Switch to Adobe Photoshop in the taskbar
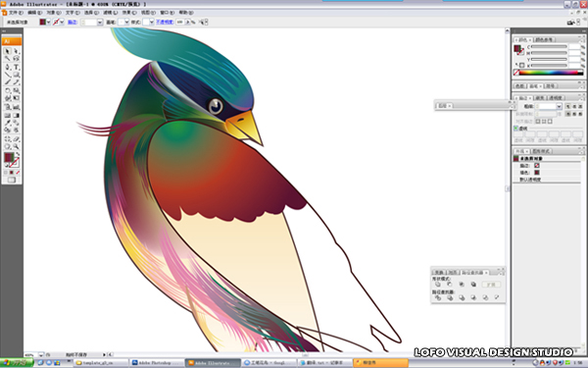This screenshot has width=588, height=368. 157,363
